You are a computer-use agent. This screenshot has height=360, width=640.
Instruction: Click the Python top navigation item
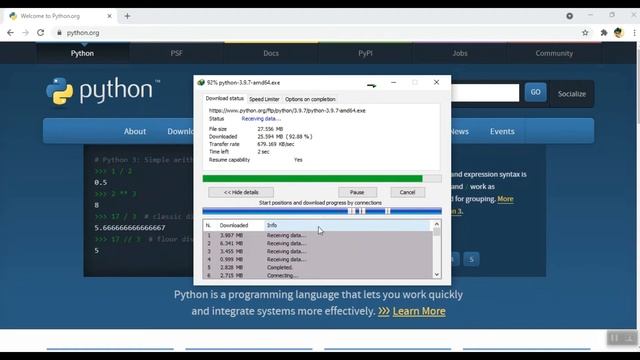click(x=82, y=53)
